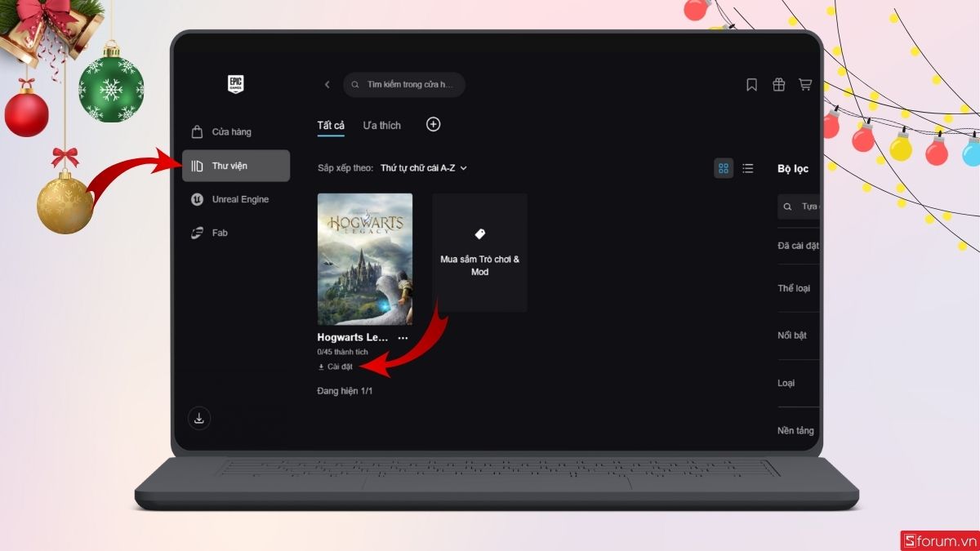Switch to the Tất cả tab

pyautogui.click(x=331, y=126)
